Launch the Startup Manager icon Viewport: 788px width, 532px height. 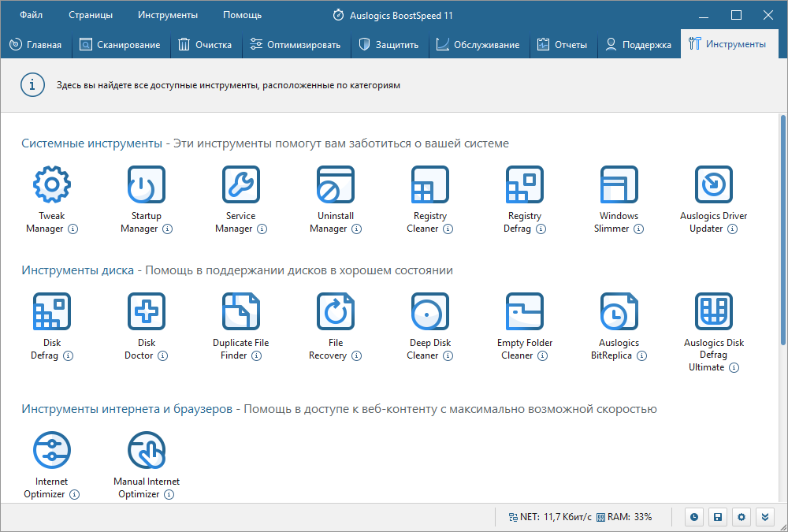click(147, 185)
